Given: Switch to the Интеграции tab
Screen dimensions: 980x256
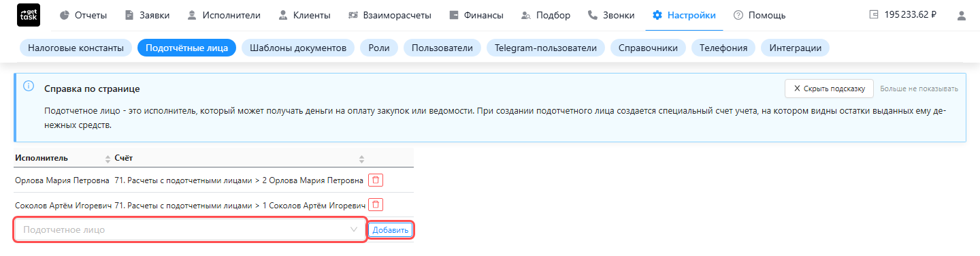Looking at the screenshot, I should (795, 48).
